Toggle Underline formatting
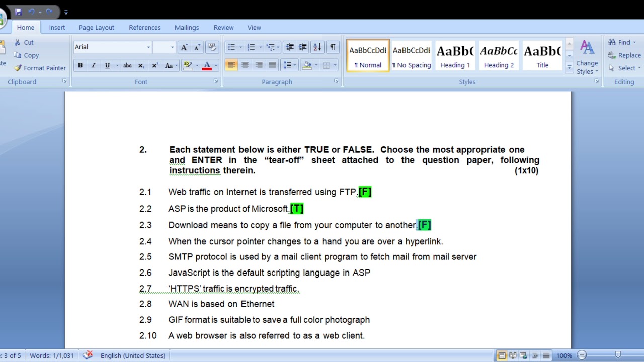Viewport: 644px width, 362px height. pyautogui.click(x=107, y=65)
